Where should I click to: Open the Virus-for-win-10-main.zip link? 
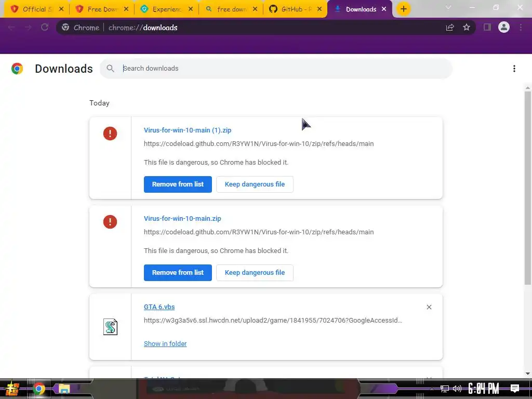point(182,219)
